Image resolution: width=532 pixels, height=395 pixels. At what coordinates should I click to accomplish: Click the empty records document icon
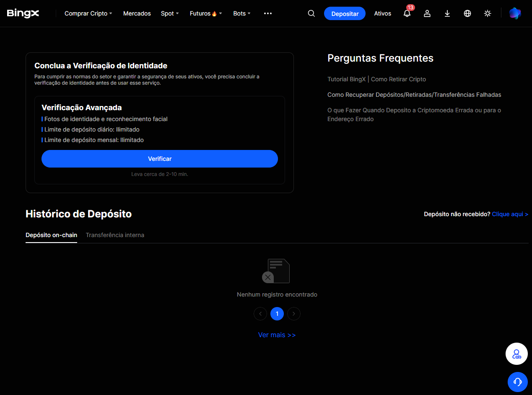pyautogui.click(x=276, y=271)
